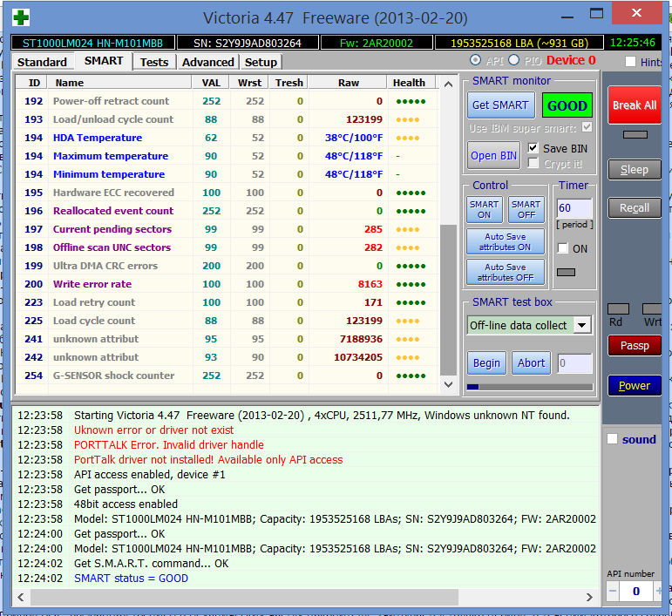This screenshot has height=616, width=672.
Task: Turn Auto Save attributes OFF
Action: coord(506,272)
